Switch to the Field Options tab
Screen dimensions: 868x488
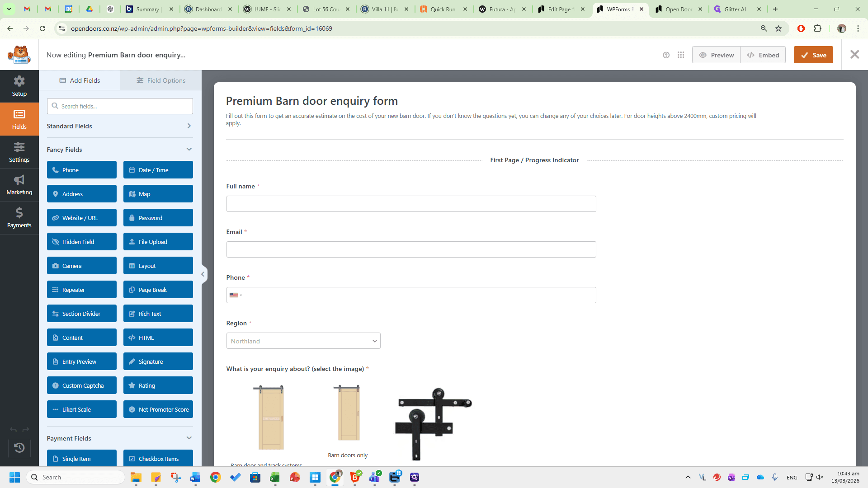coord(161,80)
